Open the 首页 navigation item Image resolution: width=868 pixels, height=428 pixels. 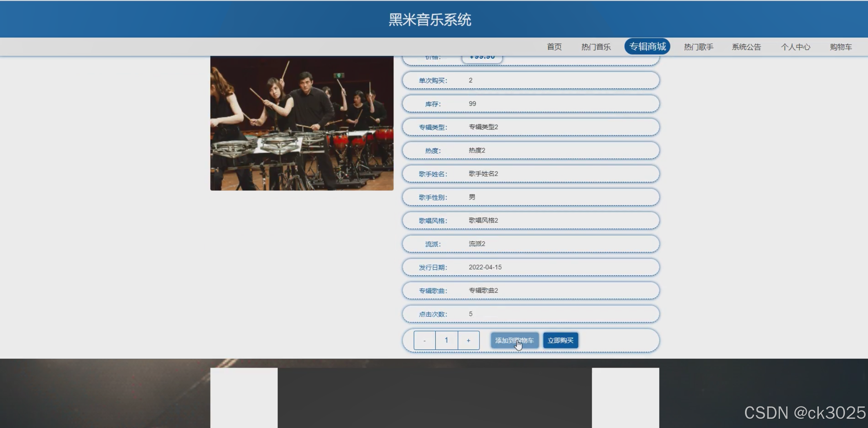(x=554, y=47)
